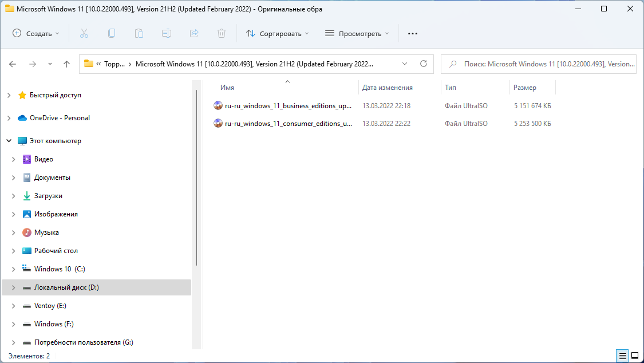Open recent locations dropdown chevron

(50, 64)
